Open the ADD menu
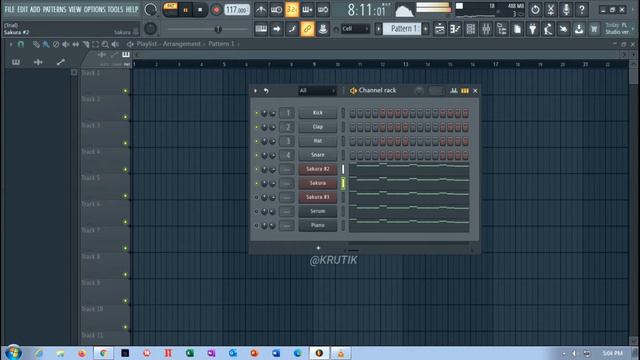Viewport: 640px width, 360px height. point(35,9)
